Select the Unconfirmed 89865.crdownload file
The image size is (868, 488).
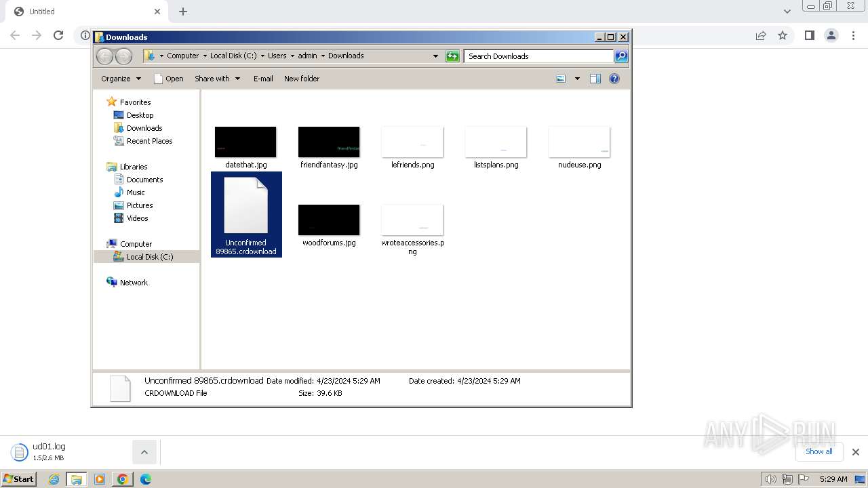[x=246, y=214]
